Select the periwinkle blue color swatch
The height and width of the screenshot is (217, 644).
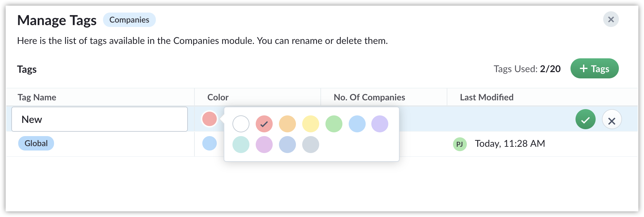(287, 145)
